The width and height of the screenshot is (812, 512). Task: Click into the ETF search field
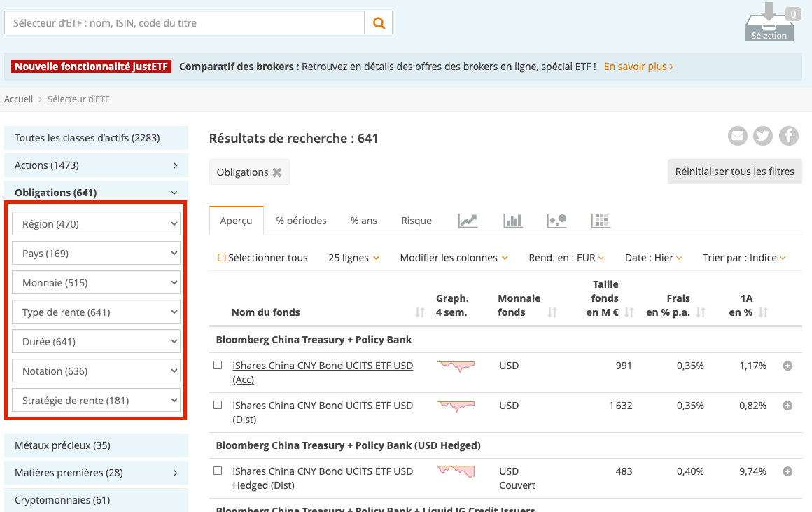(185, 22)
